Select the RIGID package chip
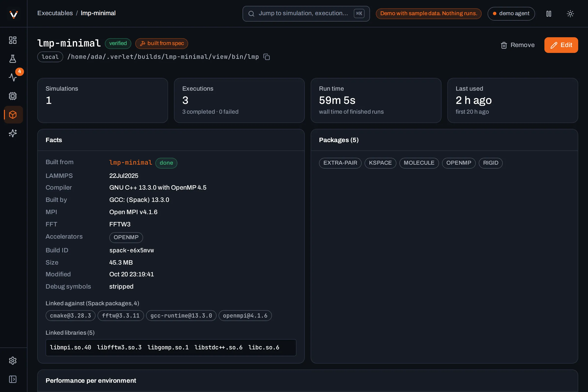 (x=490, y=163)
